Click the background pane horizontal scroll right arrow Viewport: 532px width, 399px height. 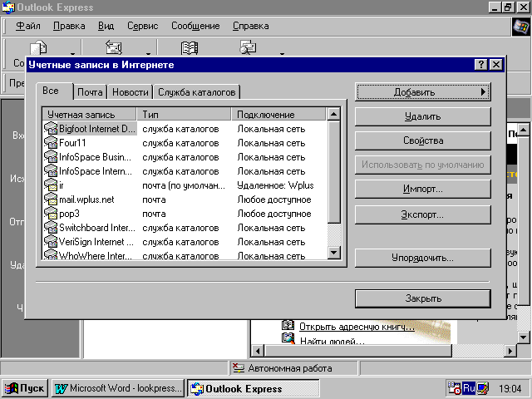pyautogui.click(x=510, y=351)
